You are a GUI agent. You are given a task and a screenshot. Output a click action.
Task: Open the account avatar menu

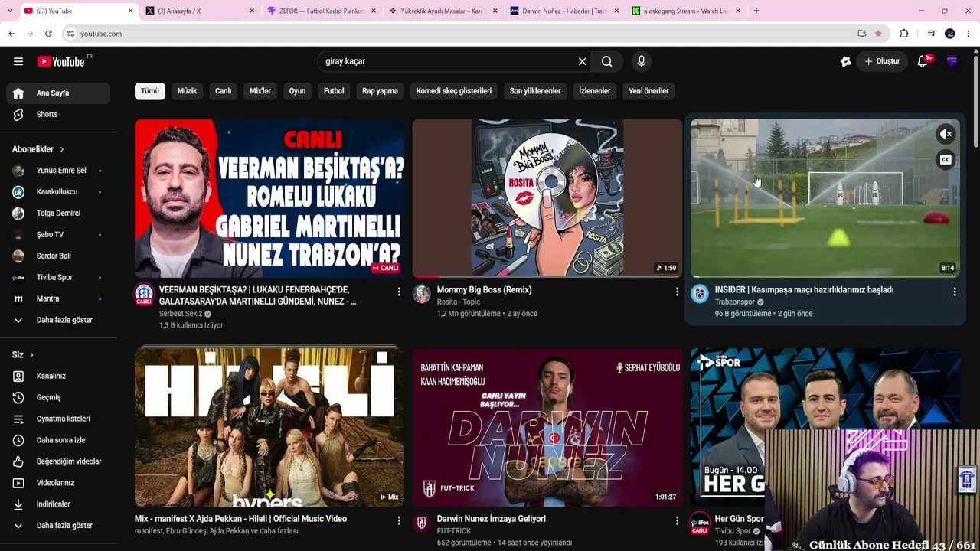[952, 61]
